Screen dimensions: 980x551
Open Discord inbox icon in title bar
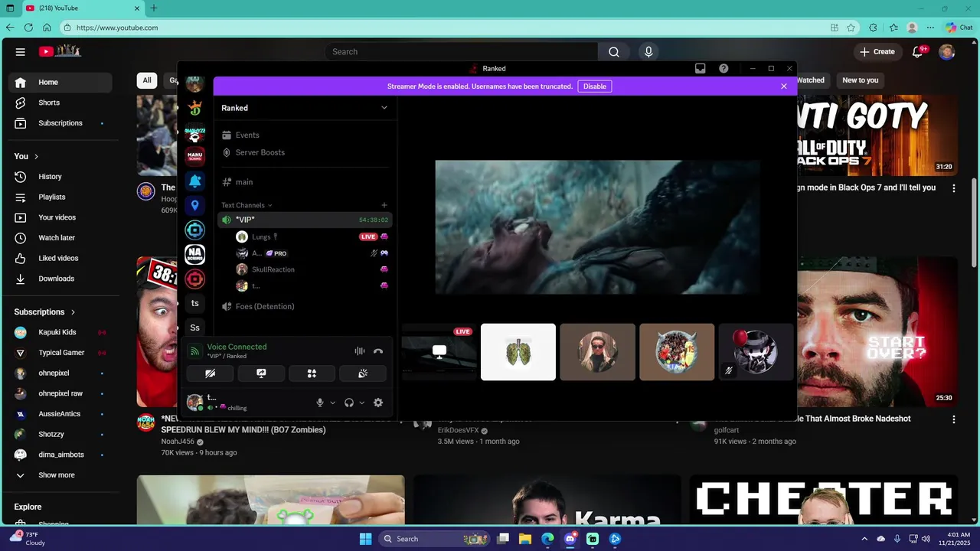click(700, 68)
